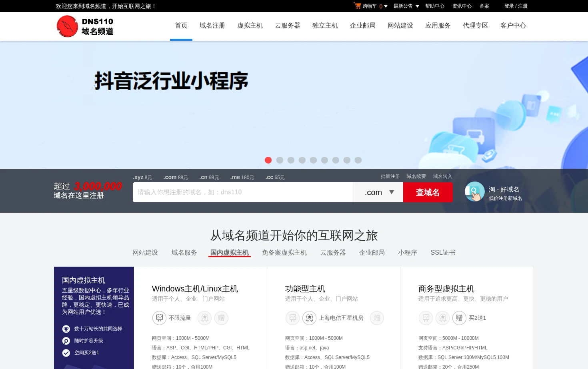
Task: Click checkmark icon beside 空间买2送1
Action: (x=66, y=353)
